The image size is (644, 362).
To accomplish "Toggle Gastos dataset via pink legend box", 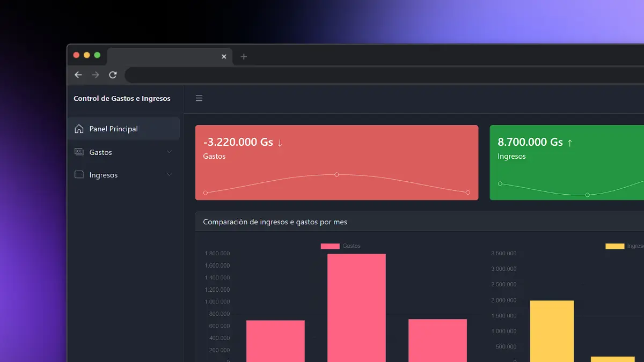I will coord(330,246).
